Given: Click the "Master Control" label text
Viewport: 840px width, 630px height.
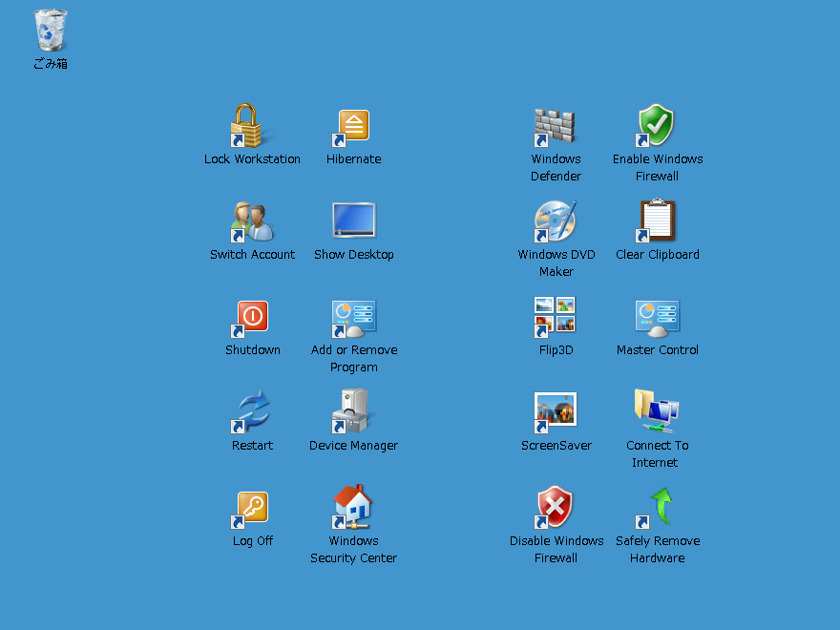Looking at the screenshot, I should coord(658,349).
